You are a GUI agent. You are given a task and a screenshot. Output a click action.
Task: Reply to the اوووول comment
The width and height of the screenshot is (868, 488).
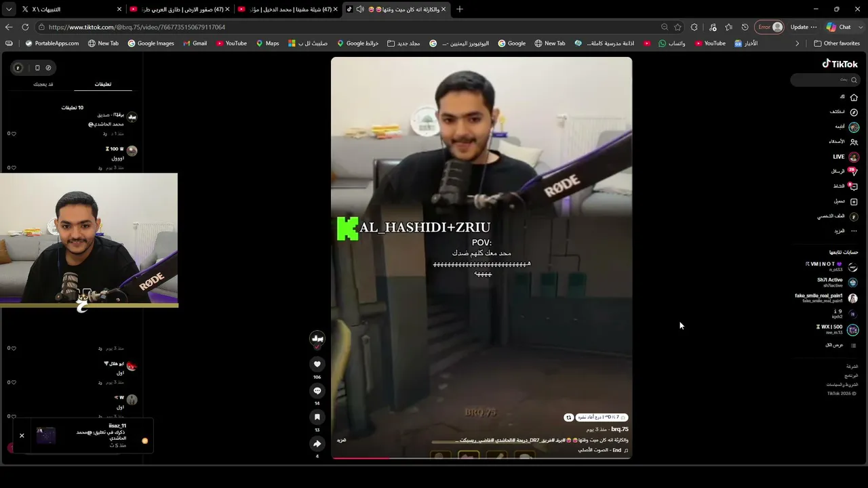[x=100, y=167]
